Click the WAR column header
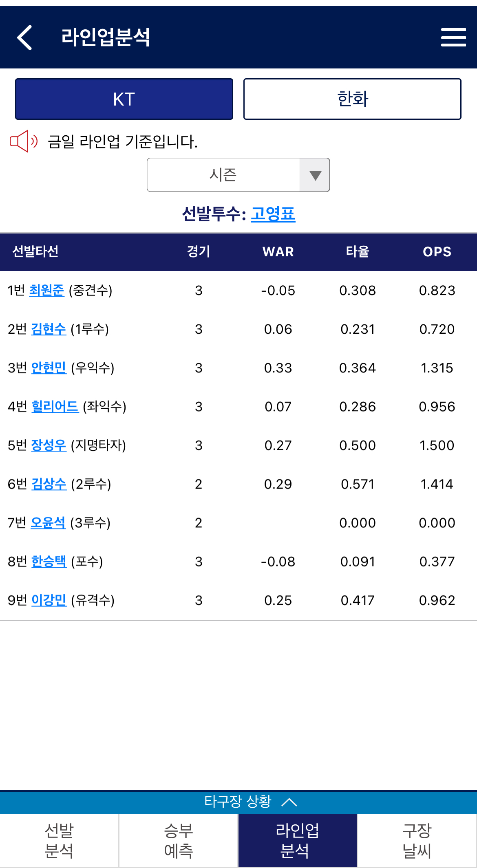The height and width of the screenshot is (868, 477). [278, 251]
